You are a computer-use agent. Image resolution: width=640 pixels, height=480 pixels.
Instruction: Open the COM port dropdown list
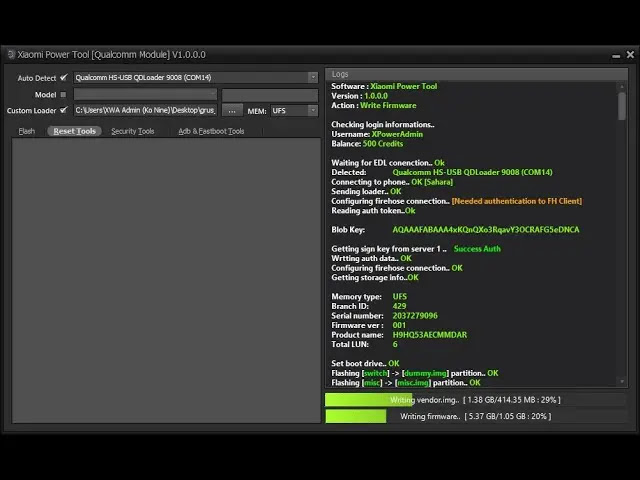pyautogui.click(x=313, y=77)
